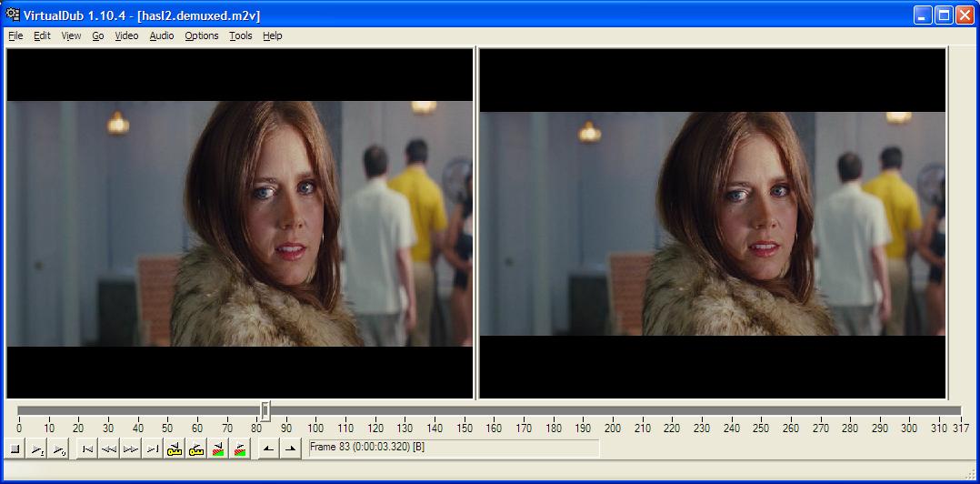Open the Edit menu

point(42,35)
